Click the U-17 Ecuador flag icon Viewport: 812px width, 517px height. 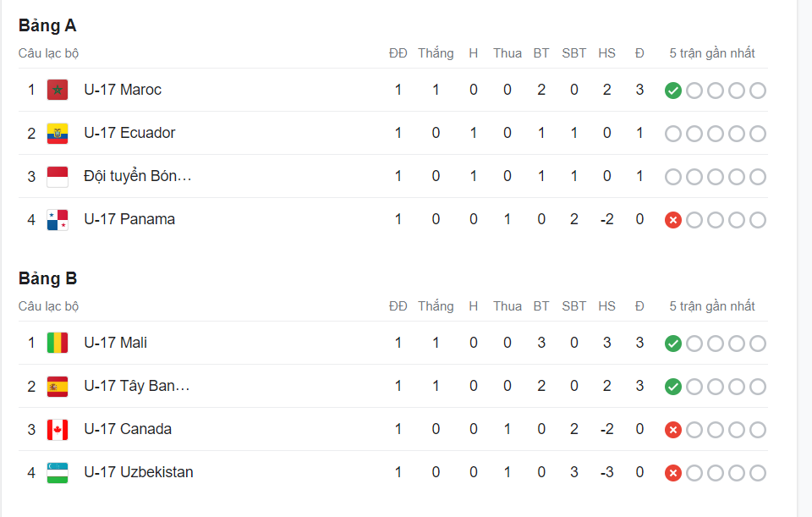58,133
